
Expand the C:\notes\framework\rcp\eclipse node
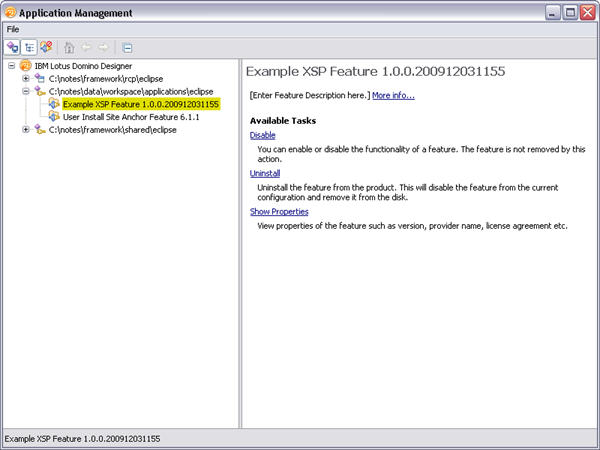coord(26,78)
